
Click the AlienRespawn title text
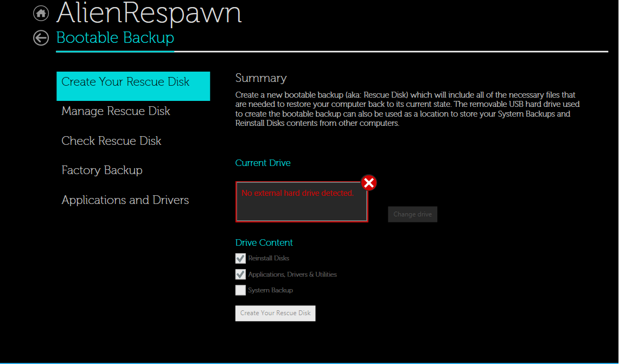149,13
